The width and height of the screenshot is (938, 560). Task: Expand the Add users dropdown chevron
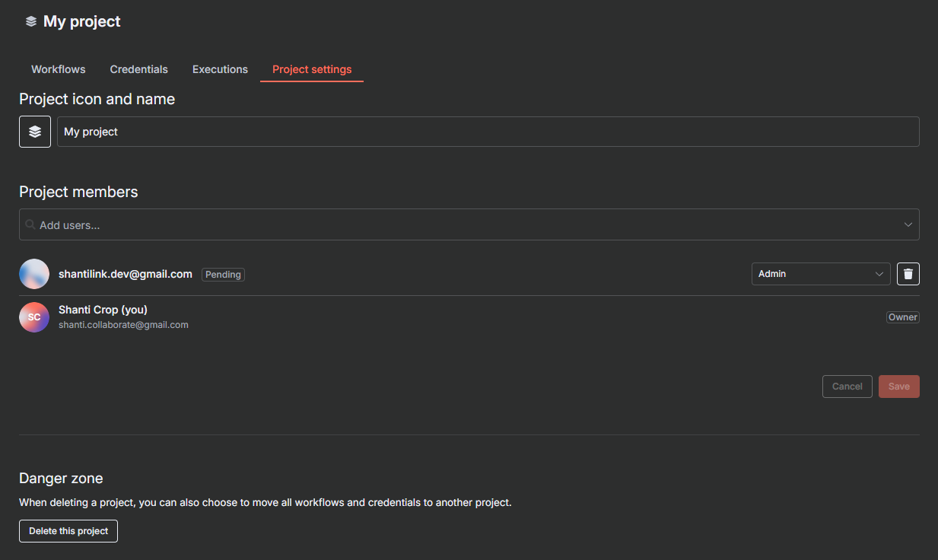pos(908,224)
